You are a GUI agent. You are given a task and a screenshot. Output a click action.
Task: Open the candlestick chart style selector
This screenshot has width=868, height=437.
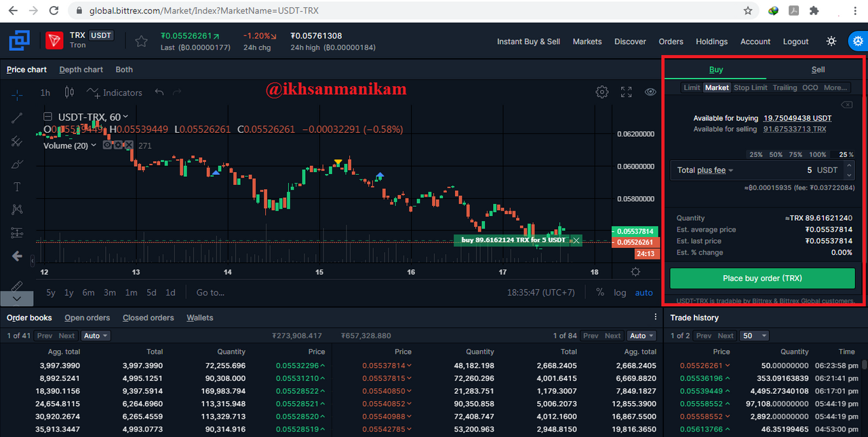[x=68, y=92]
